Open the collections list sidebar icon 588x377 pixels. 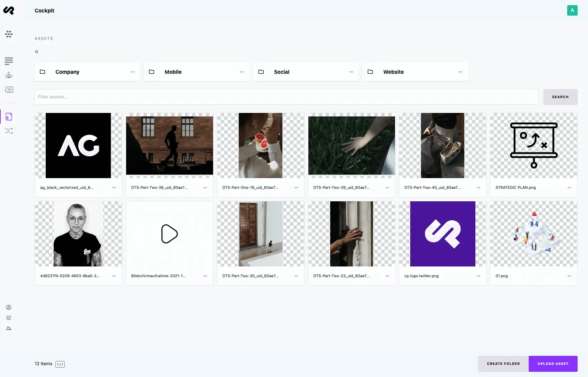point(9,61)
